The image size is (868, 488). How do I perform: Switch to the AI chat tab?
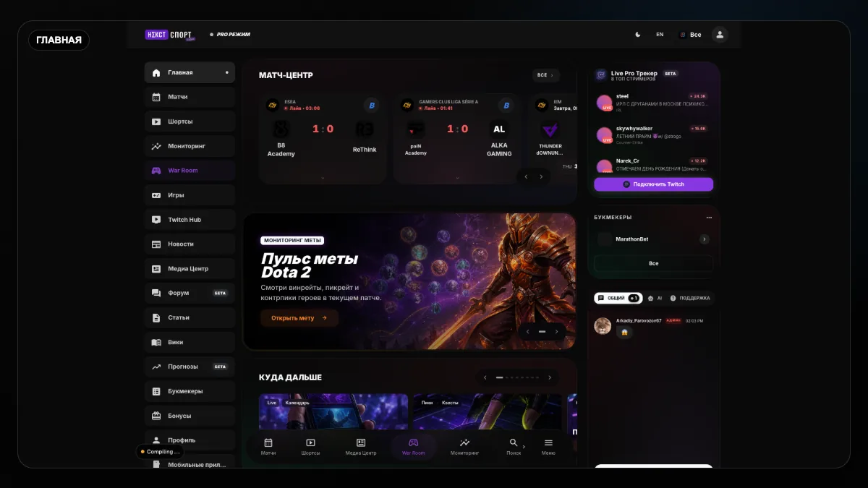655,298
